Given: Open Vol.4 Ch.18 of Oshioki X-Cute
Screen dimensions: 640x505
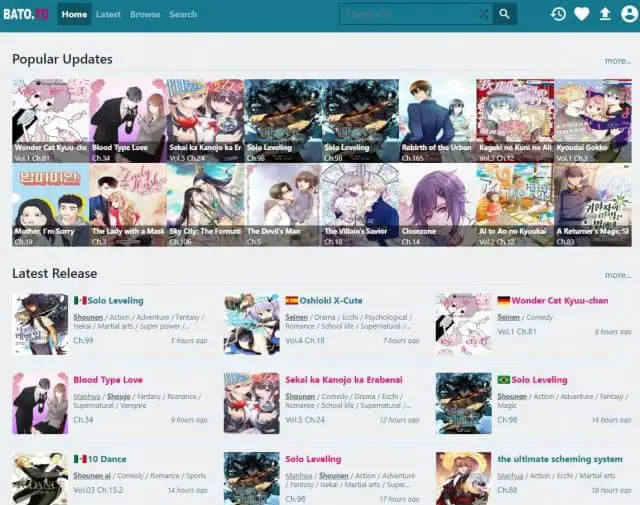Looking at the screenshot, I should [305, 340].
